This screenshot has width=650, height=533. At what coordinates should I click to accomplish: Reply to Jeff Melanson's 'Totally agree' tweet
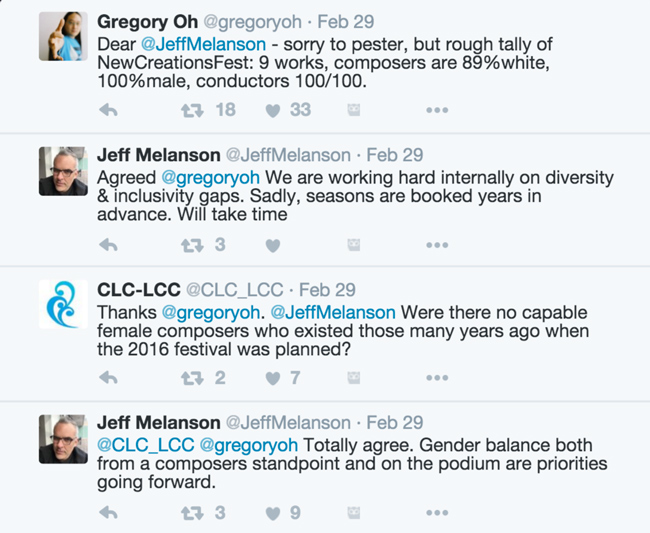click(x=109, y=513)
